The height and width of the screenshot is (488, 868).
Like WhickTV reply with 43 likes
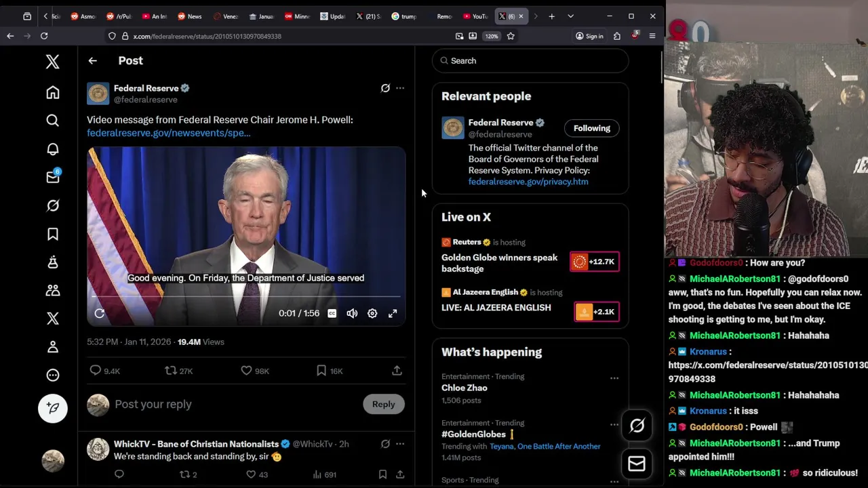click(251, 474)
